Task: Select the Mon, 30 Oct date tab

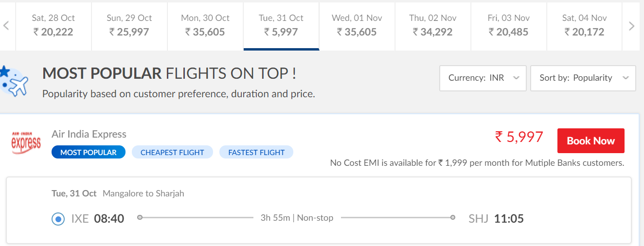Action: click(x=205, y=25)
